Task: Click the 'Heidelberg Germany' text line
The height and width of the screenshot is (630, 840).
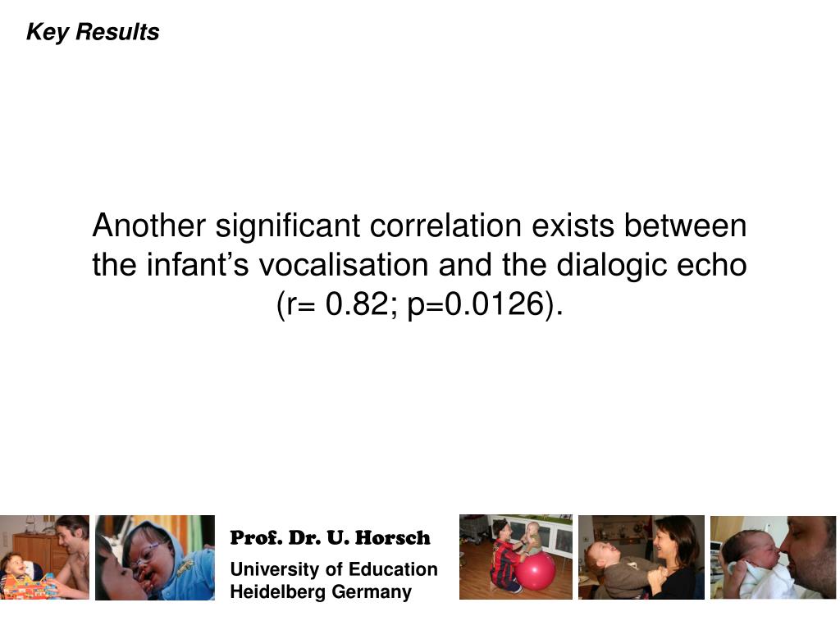Action: [x=321, y=592]
